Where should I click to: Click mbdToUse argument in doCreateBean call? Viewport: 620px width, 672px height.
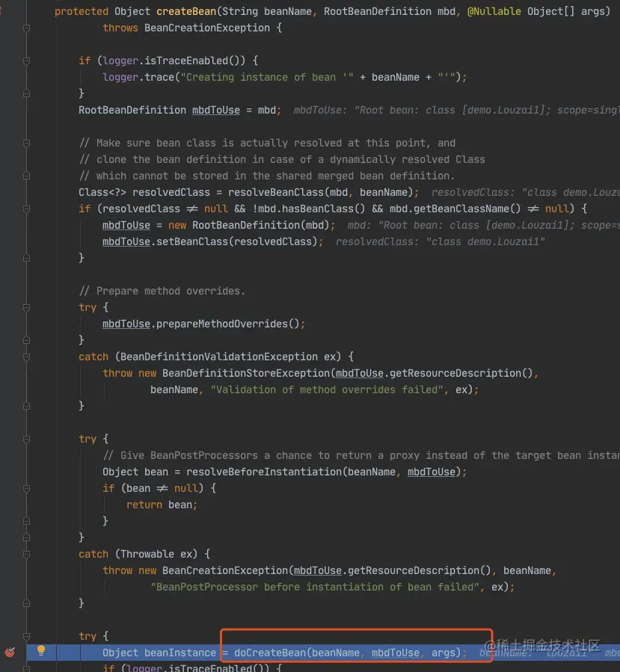[396, 653]
